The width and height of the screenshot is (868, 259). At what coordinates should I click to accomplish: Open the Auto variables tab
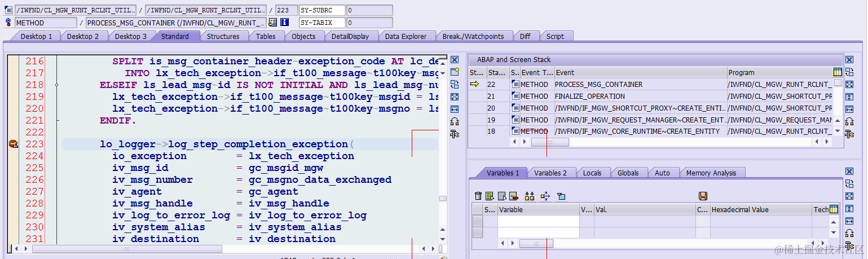tap(662, 173)
